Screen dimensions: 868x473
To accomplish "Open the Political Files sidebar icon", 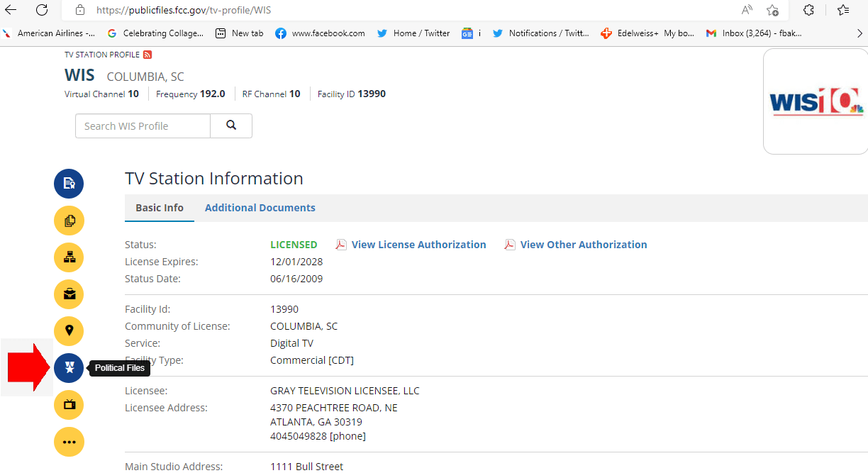I will coord(69,368).
